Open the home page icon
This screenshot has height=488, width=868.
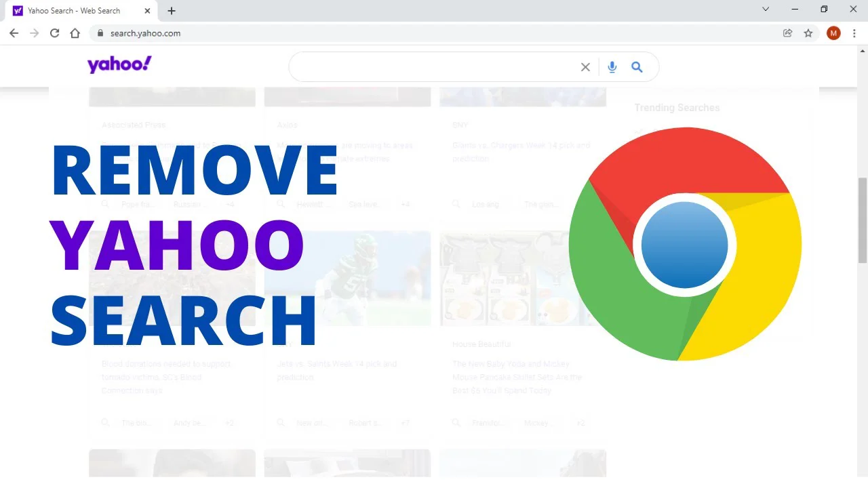tap(75, 33)
